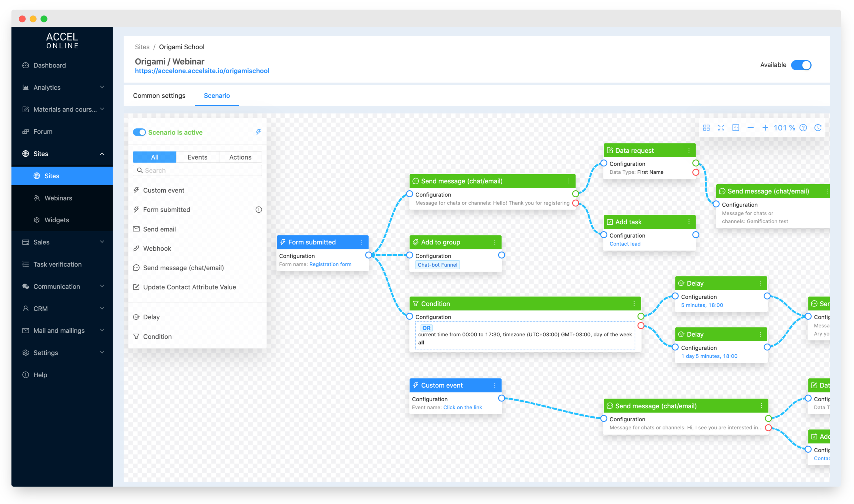Click the Widgets cube icon in sidebar
Image resolution: width=854 pixels, height=504 pixels.
click(37, 220)
